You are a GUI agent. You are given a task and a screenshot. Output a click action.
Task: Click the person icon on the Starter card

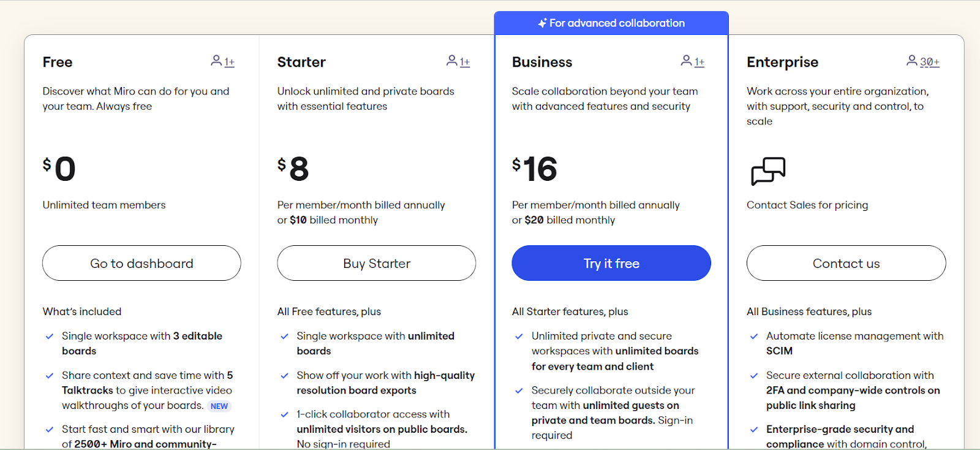tap(451, 60)
